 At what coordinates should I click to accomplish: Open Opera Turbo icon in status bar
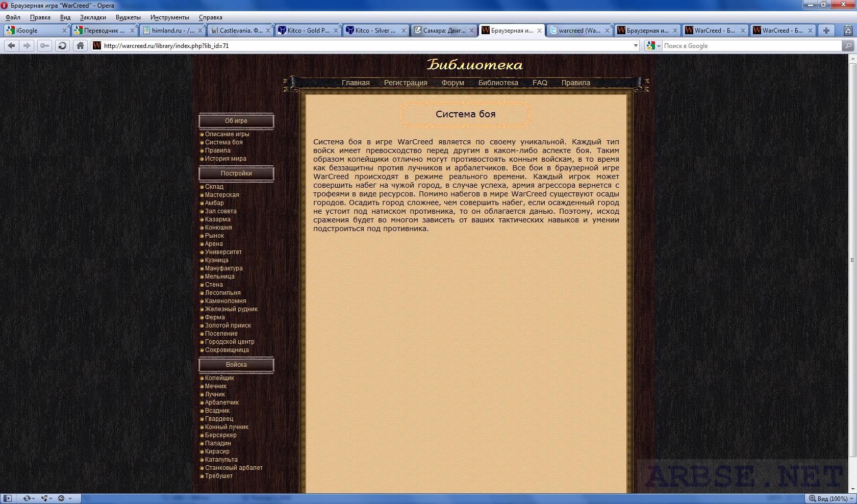pos(61,498)
